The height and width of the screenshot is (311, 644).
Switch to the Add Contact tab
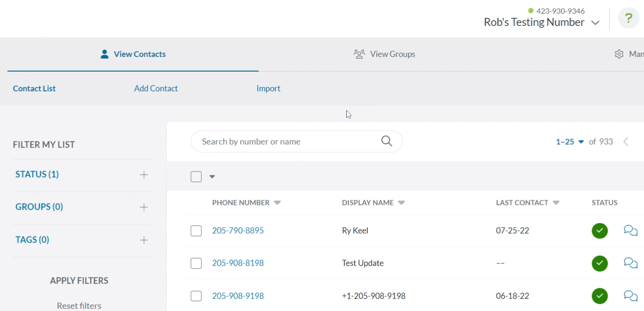click(156, 88)
